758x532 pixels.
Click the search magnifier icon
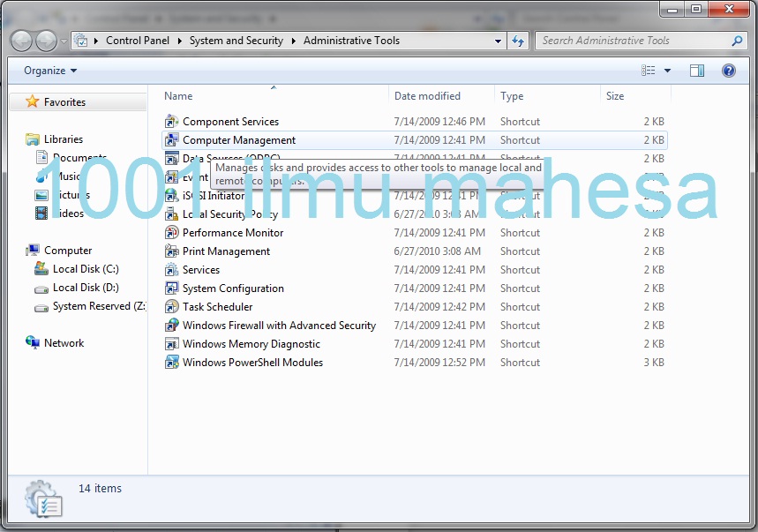(737, 41)
